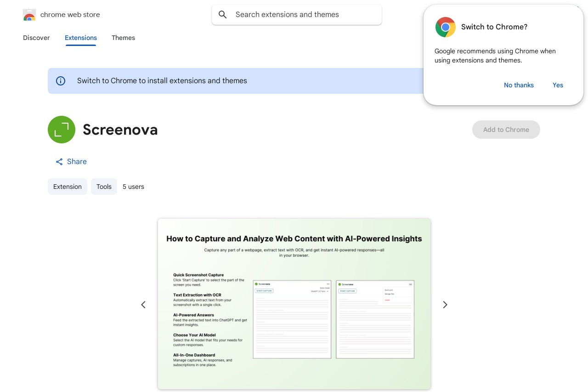Click the Tools category chip

point(104,187)
